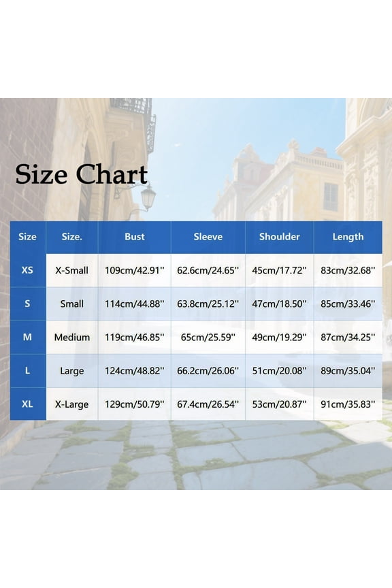Select the Medium size name cell

pyautogui.click(x=71, y=337)
